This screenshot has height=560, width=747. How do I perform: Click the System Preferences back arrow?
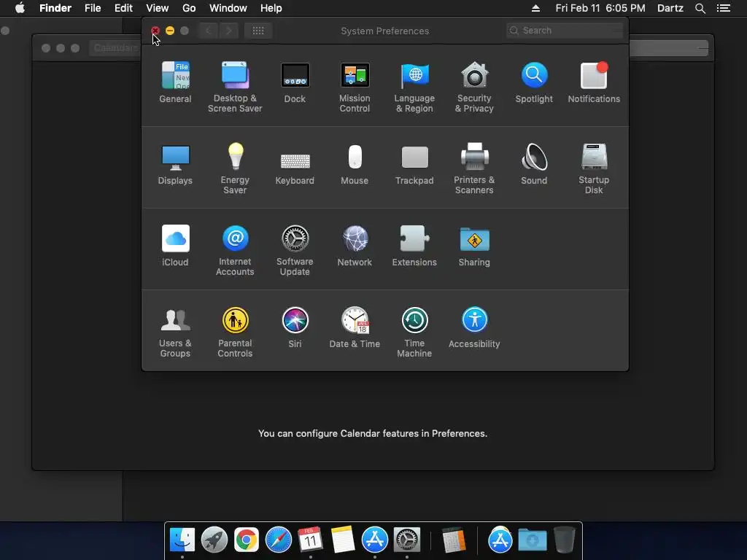point(208,31)
